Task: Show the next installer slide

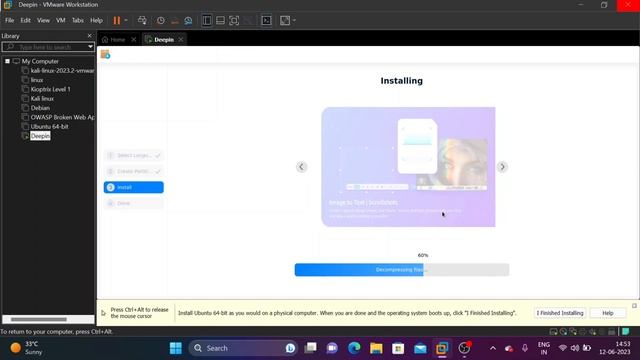Action: click(x=502, y=167)
